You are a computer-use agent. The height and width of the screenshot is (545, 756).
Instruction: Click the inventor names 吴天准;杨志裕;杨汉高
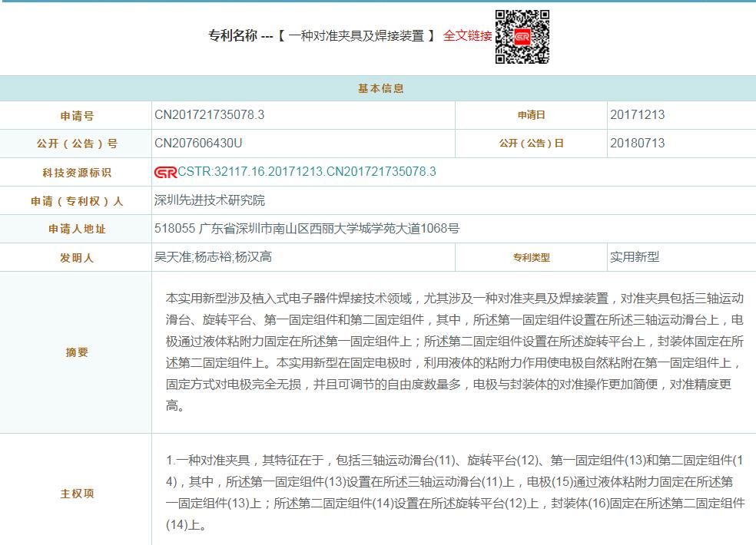coord(213,257)
